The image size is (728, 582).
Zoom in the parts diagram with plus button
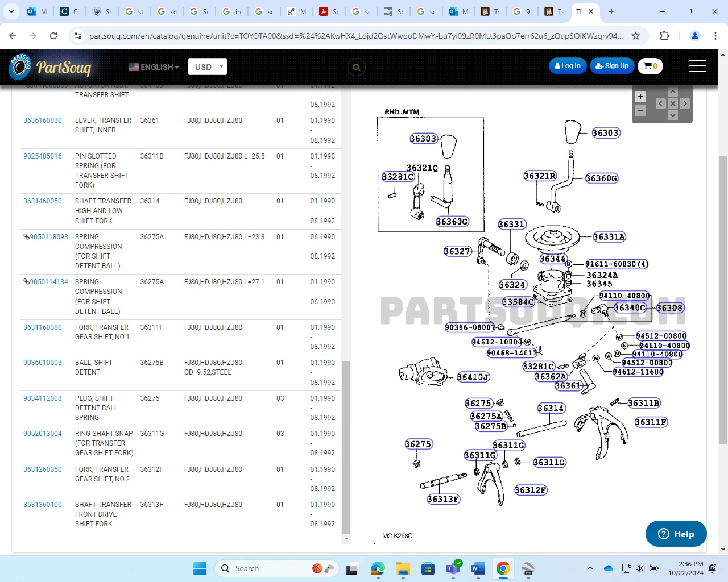tap(640, 97)
